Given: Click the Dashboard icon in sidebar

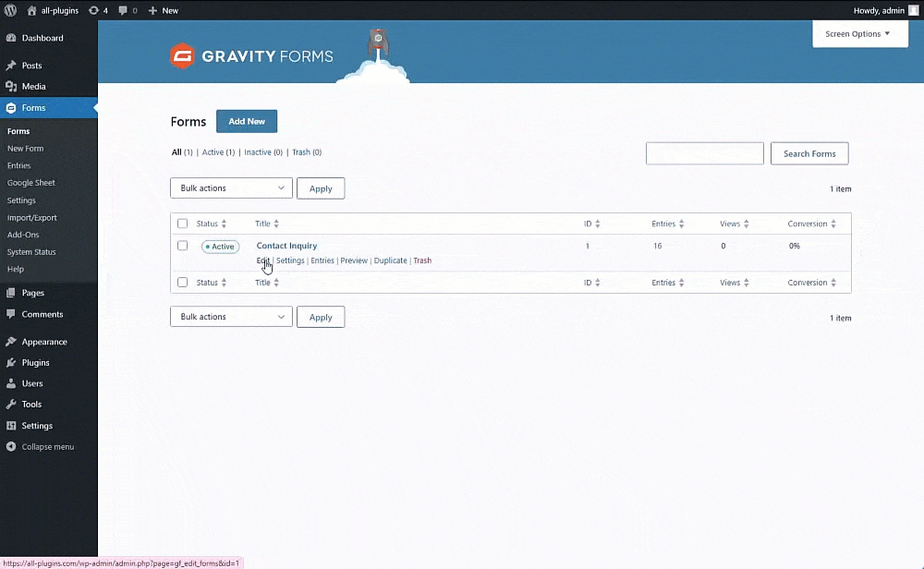Looking at the screenshot, I should tap(11, 38).
